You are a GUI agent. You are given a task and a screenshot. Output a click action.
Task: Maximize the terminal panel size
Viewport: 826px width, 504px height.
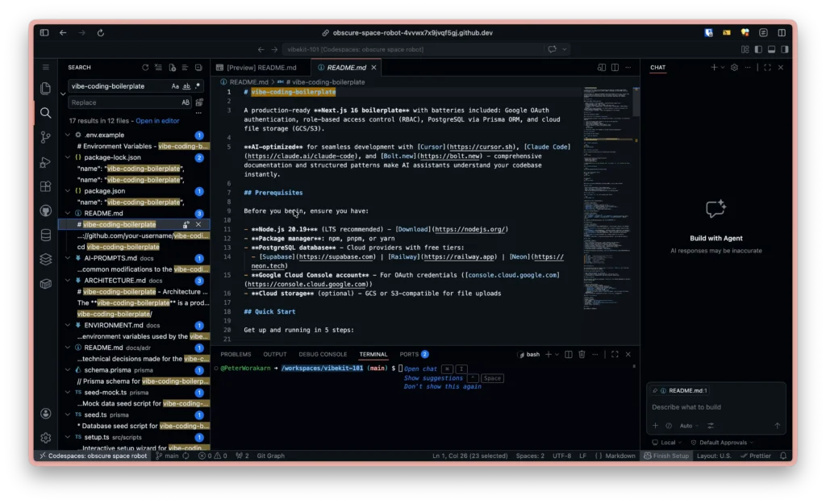[615, 355]
